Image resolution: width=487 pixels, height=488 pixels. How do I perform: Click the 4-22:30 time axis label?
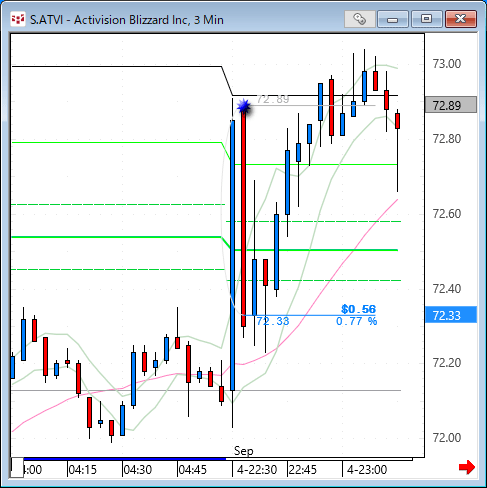pyautogui.click(x=257, y=470)
